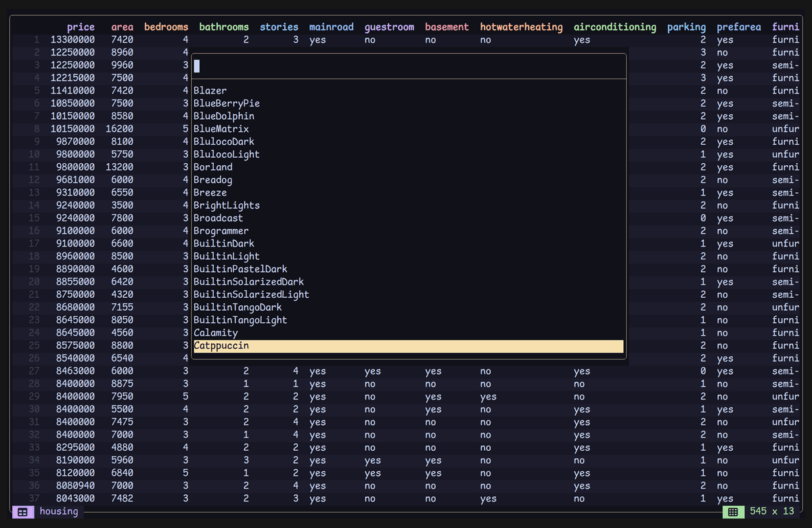The width and height of the screenshot is (812, 528).
Task: Select the BuiltinDark theme
Action: [409, 244]
